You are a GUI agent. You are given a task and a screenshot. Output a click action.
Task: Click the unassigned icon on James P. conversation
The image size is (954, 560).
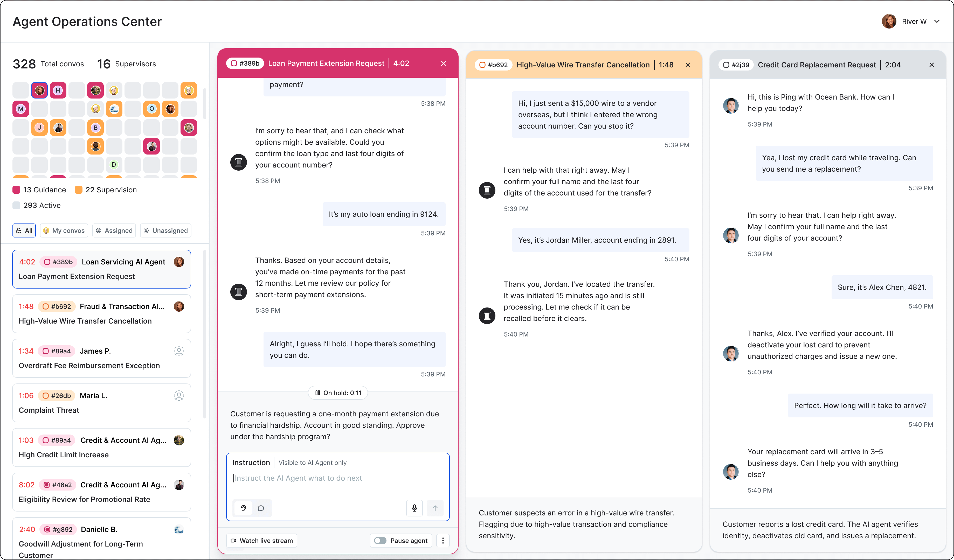[179, 351]
